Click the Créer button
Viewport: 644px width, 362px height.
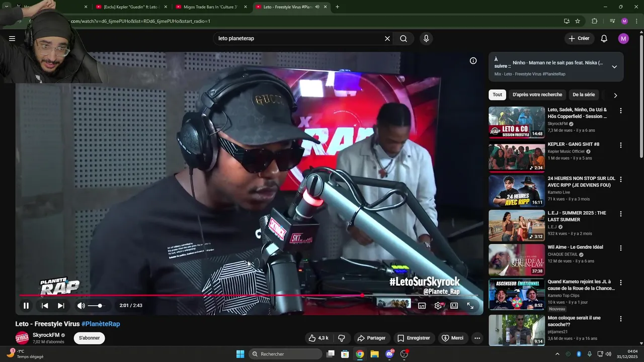[579, 39]
